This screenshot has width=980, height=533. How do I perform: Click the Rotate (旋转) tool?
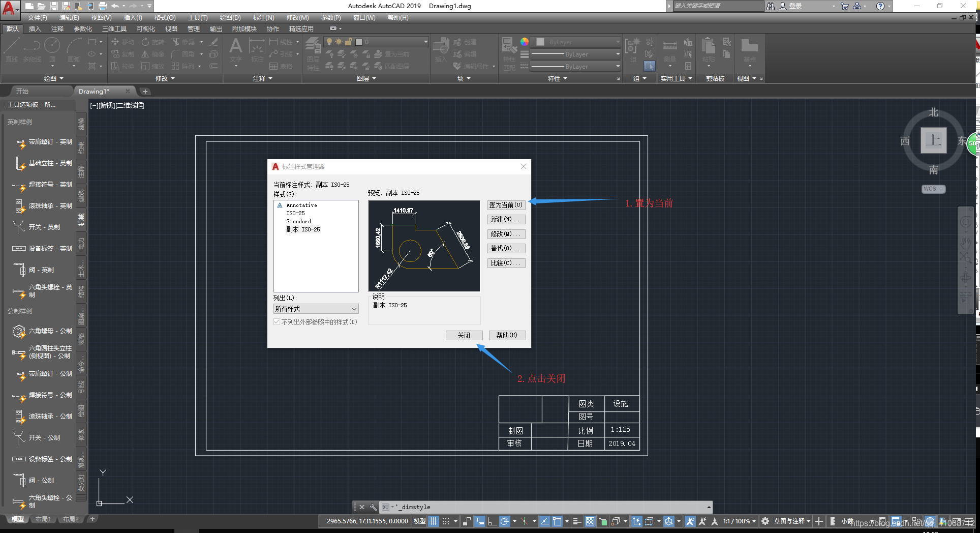click(152, 42)
